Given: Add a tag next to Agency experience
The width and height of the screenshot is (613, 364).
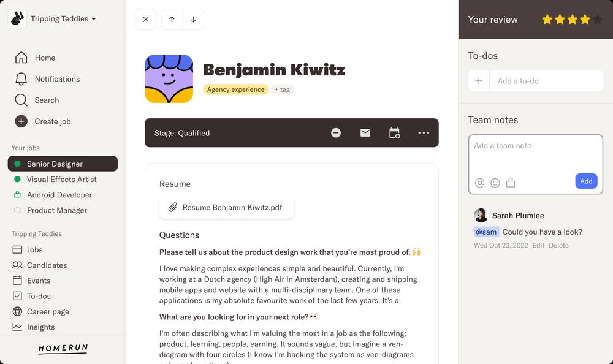Looking at the screenshot, I should tap(282, 89).
